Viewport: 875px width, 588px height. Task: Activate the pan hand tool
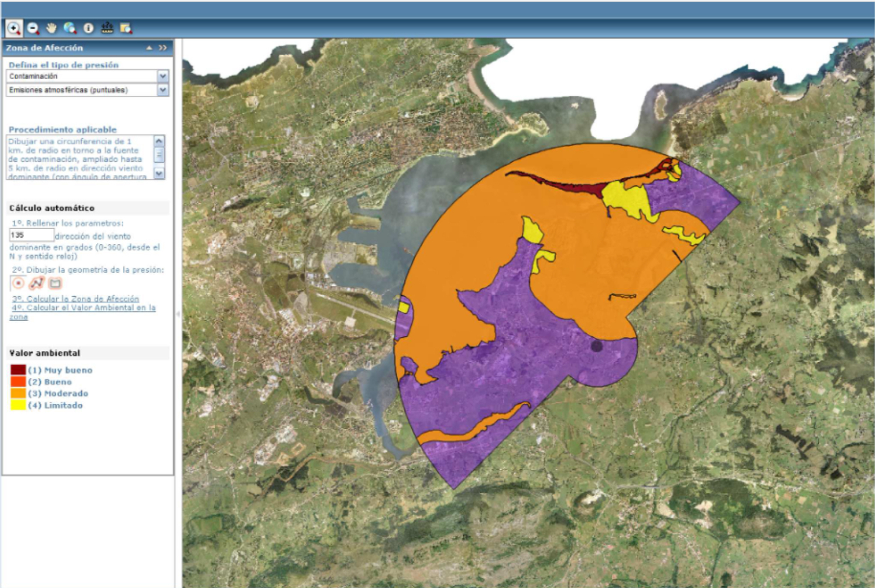pos(51,28)
